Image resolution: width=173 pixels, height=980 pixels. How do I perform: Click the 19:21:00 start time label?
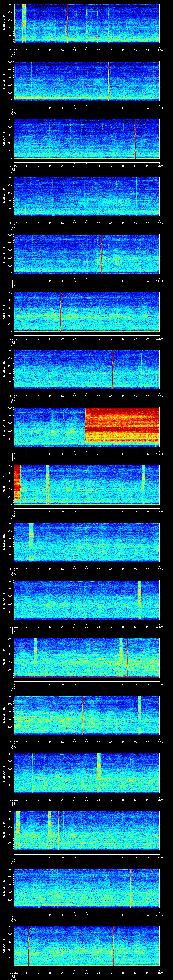[14, 339]
